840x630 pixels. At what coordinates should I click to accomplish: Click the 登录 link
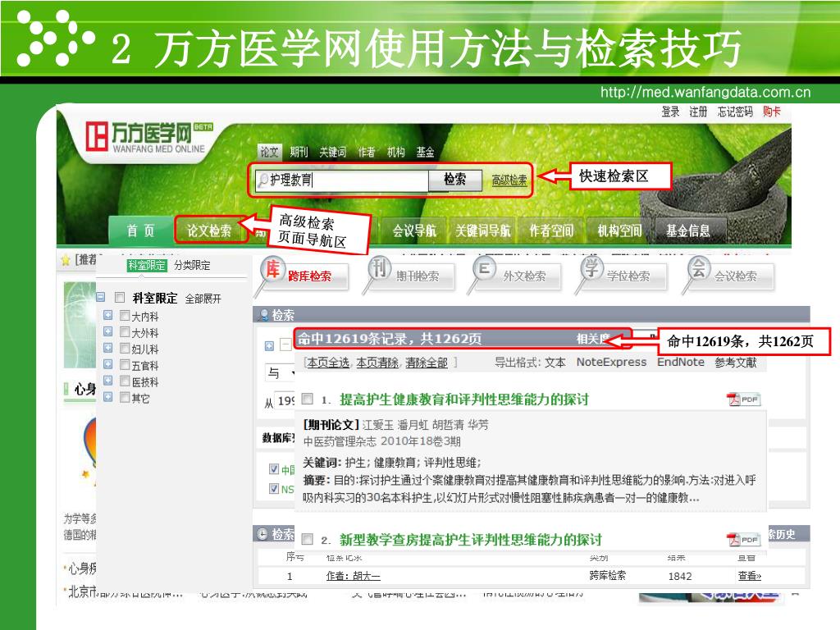pos(670,112)
